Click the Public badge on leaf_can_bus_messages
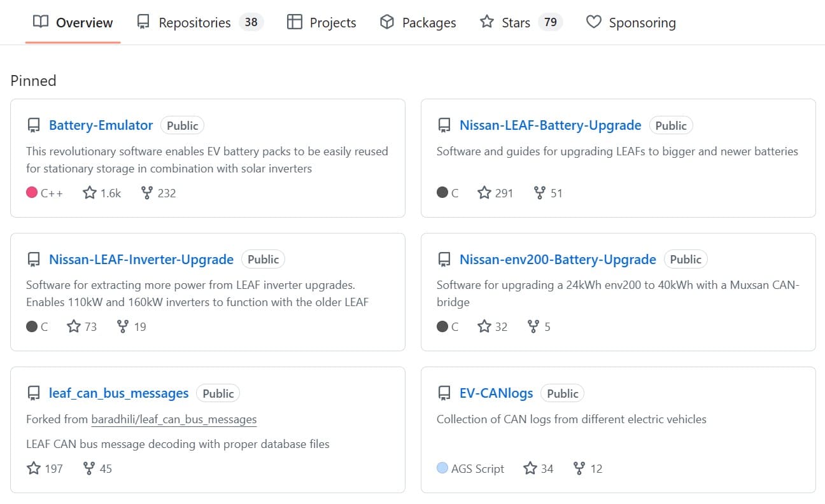 pyautogui.click(x=218, y=393)
